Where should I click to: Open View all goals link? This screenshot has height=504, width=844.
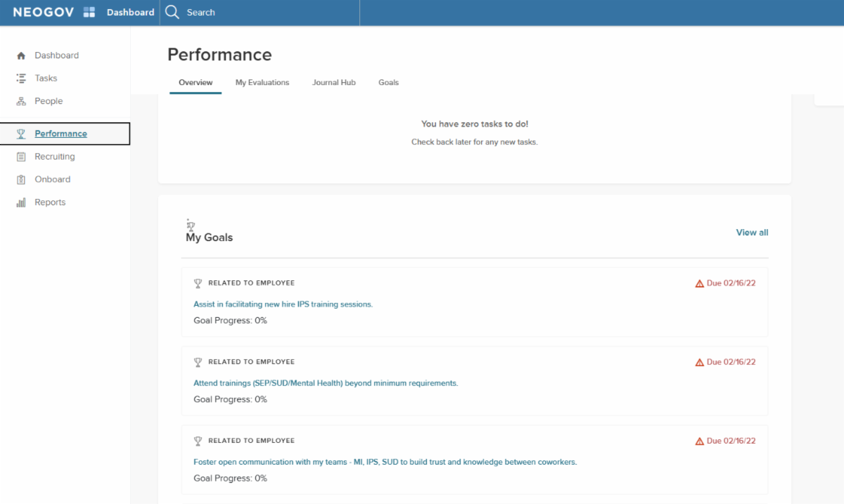[x=751, y=232]
